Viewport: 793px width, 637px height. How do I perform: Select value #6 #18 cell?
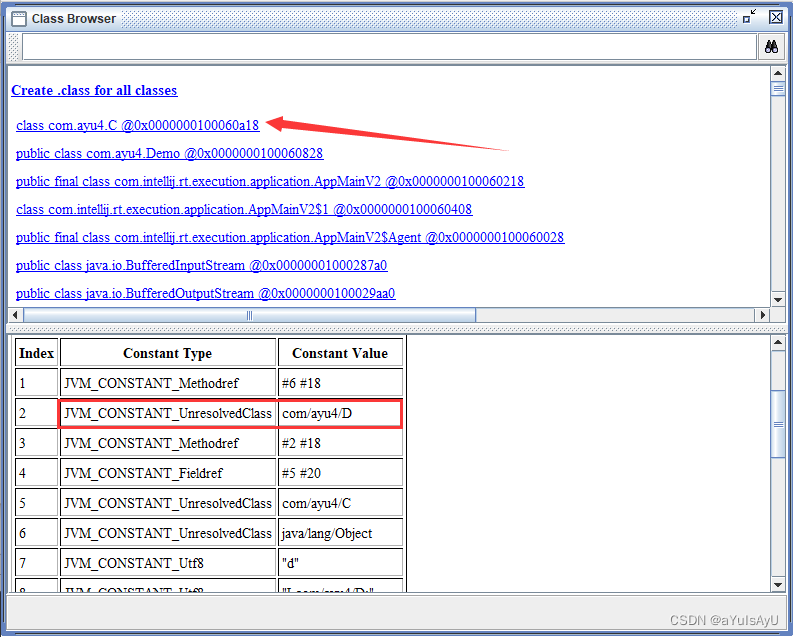click(340, 383)
